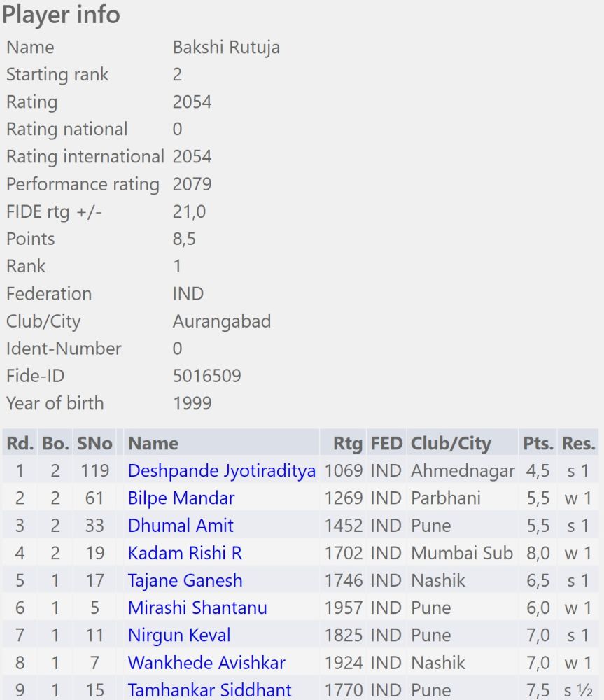Click the Club/City column header

click(x=451, y=444)
